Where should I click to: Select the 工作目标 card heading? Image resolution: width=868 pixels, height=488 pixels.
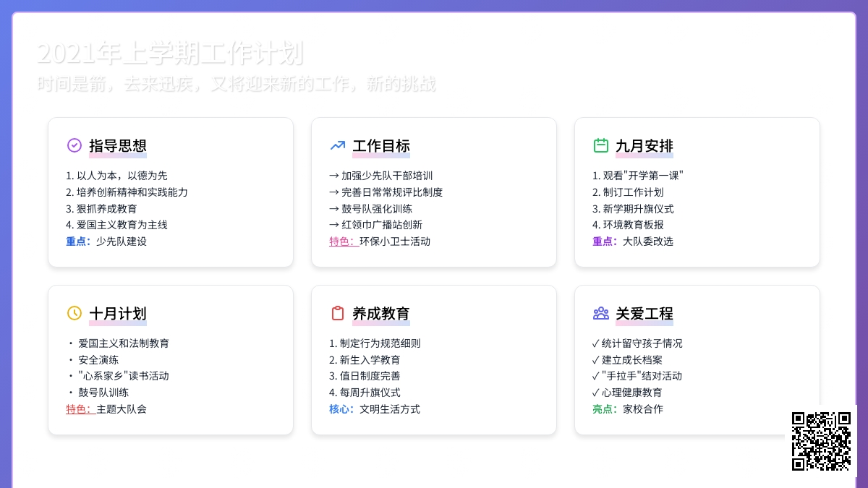(x=381, y=146)
